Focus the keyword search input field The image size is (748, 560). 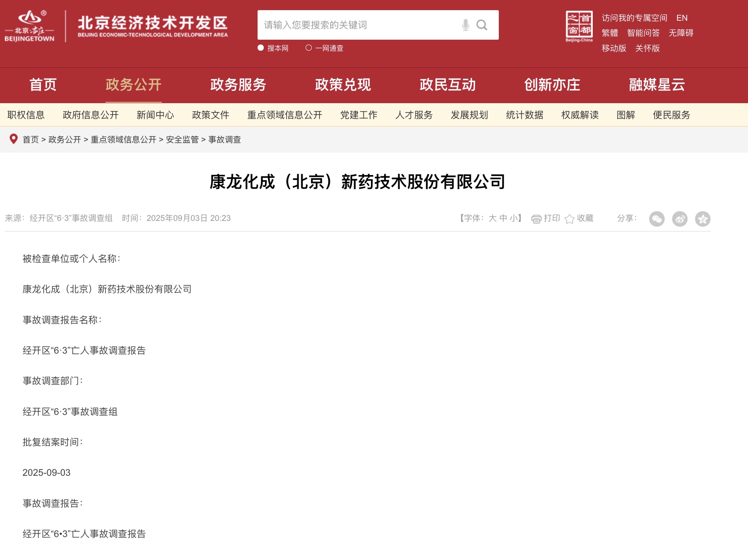(359, 25)
